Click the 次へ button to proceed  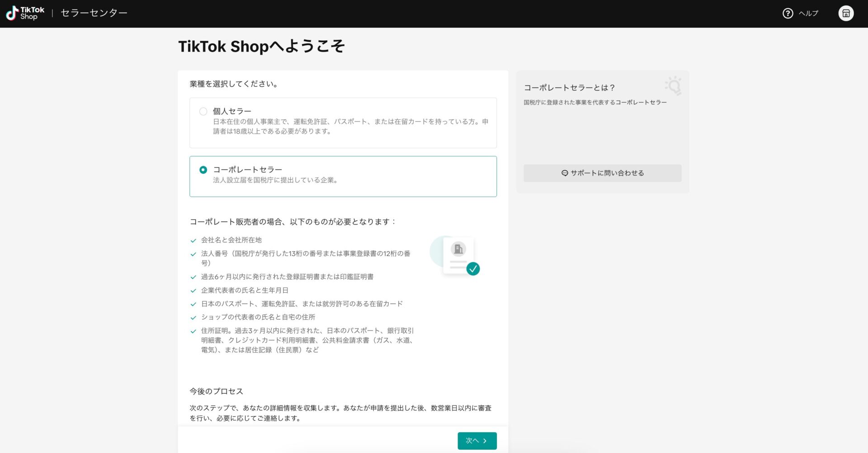pos(477,440)
